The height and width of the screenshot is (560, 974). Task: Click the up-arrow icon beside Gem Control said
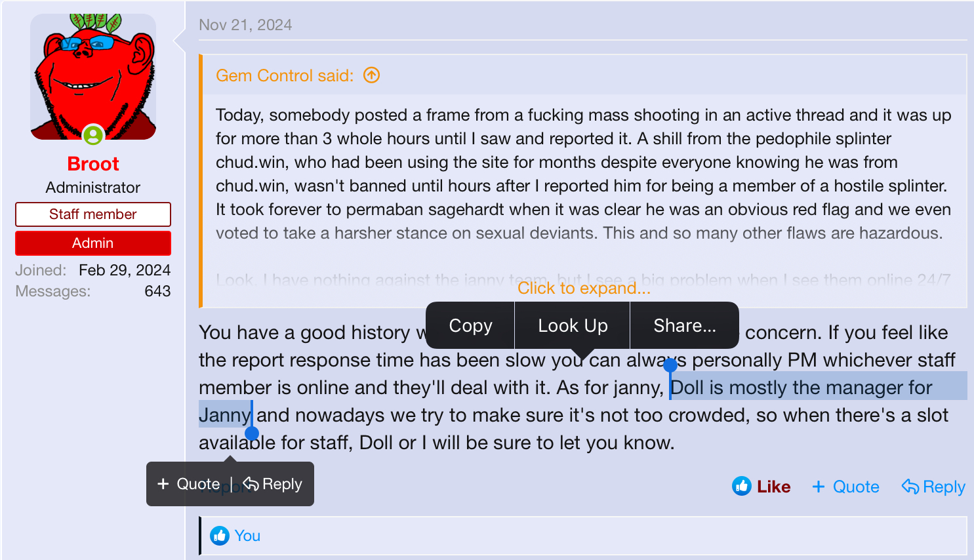pyautogui.click(x=371, y=75)
